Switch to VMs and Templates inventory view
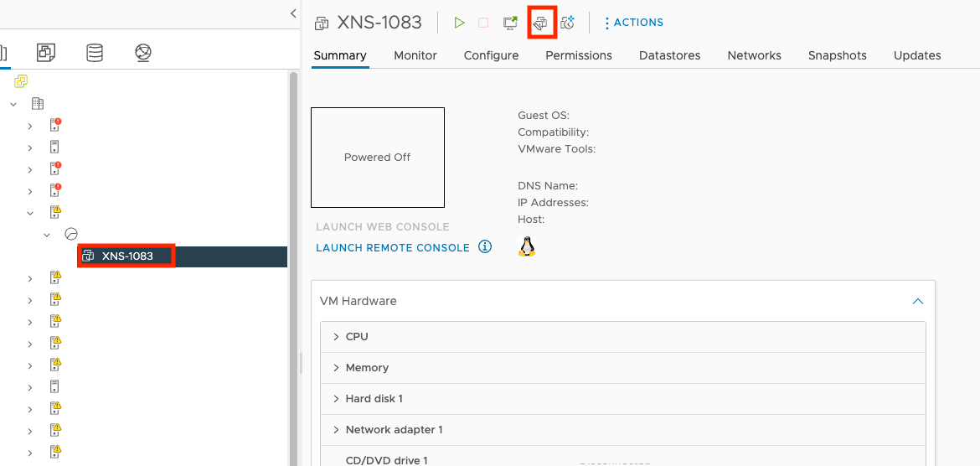980x466 pixels. [x=46, y=53]
